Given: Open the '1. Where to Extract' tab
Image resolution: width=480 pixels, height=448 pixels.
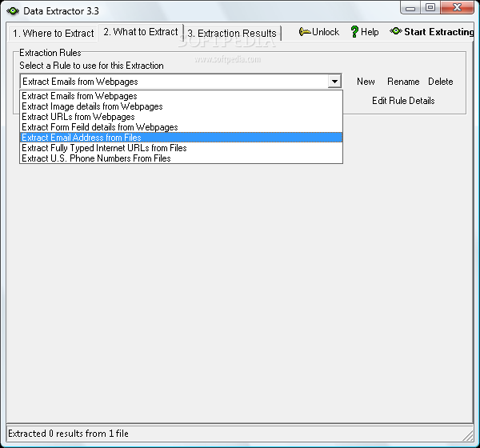Looking at the screenshot, I should [x=54, y=33].
